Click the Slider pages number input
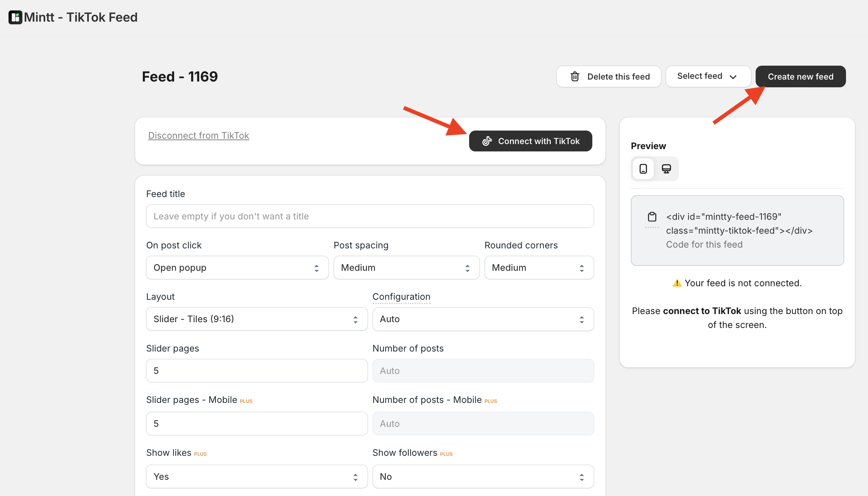The height and width of the screenshot is (496, 868). point(256,370)
